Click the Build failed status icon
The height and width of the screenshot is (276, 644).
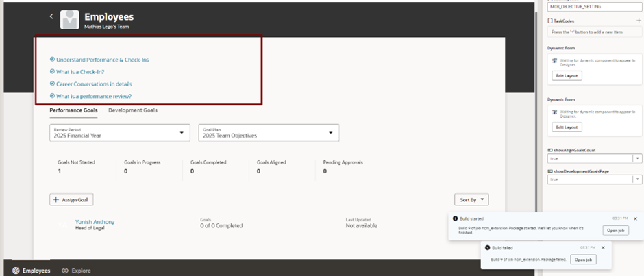click(487, 248)
